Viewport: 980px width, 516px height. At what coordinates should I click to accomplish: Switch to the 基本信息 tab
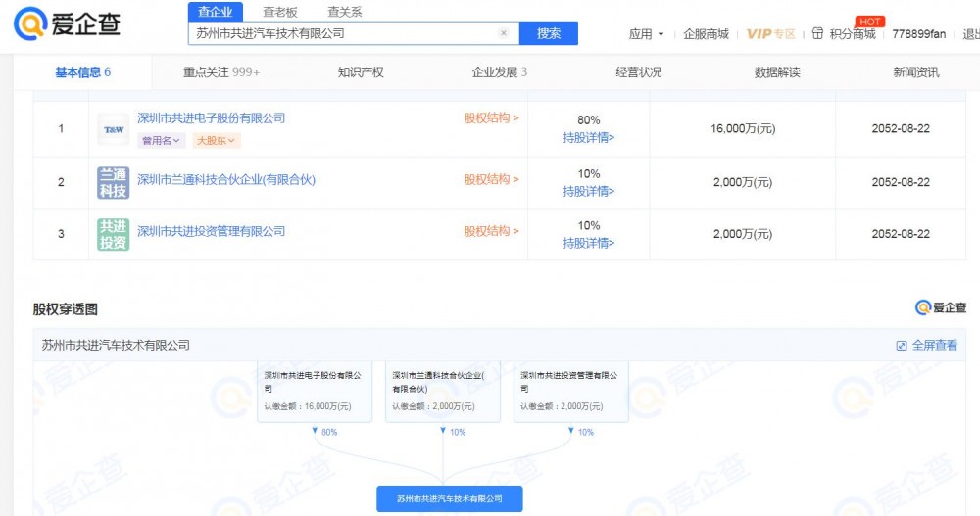pyautogui.click(x=82, y=72)
